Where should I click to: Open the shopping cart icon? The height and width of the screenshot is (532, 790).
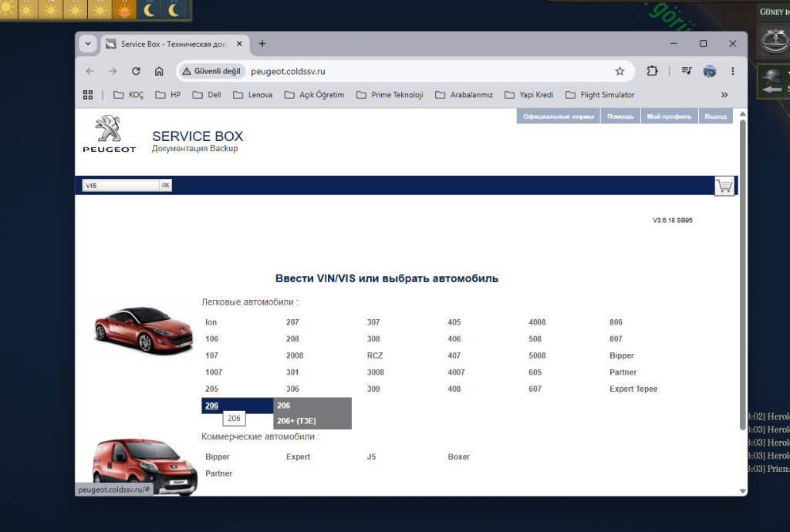(724, 187)
